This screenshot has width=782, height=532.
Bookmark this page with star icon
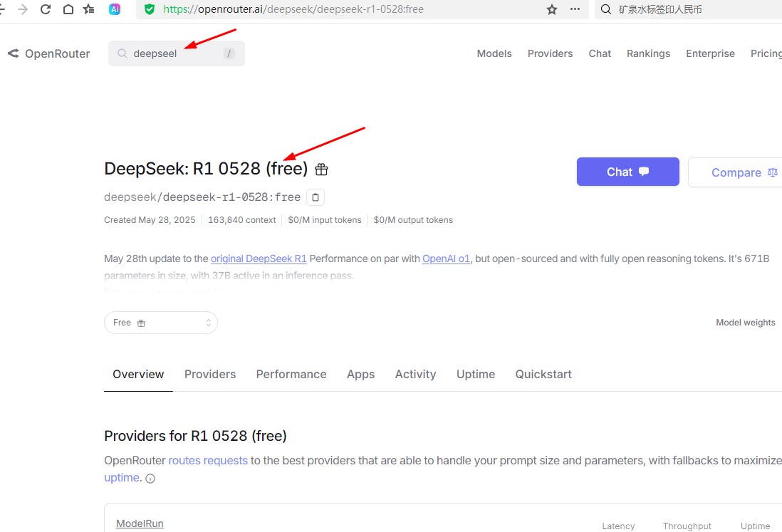552,9
